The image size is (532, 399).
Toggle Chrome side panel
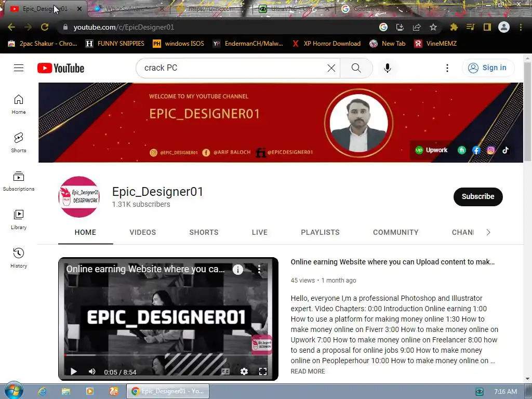tap(487, 27)
